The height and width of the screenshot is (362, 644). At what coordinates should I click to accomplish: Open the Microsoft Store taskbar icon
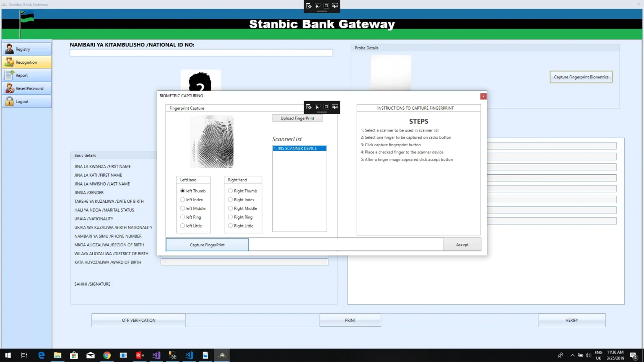74,355
